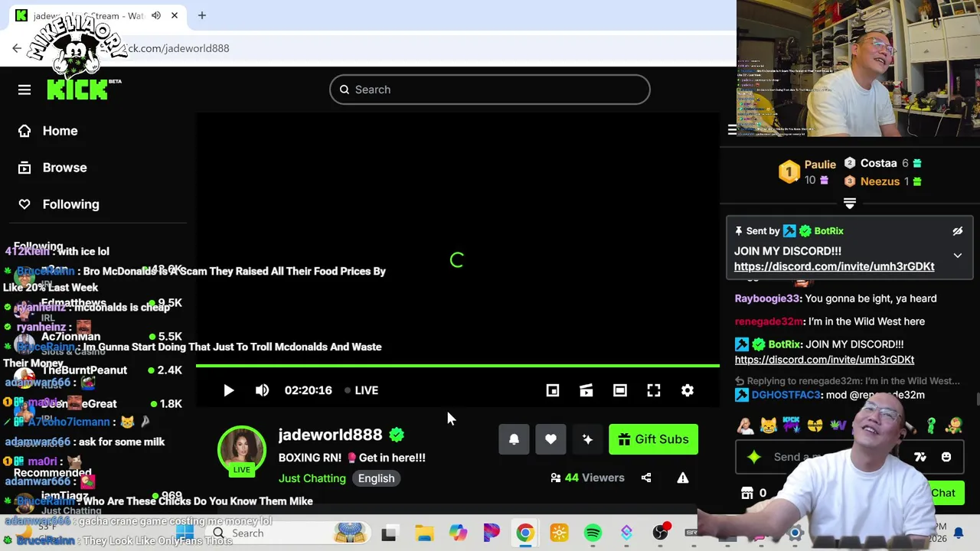Screen dimensions: 980x551
Task: Click the sparkle subscribe button
Action: coord(587,439)
